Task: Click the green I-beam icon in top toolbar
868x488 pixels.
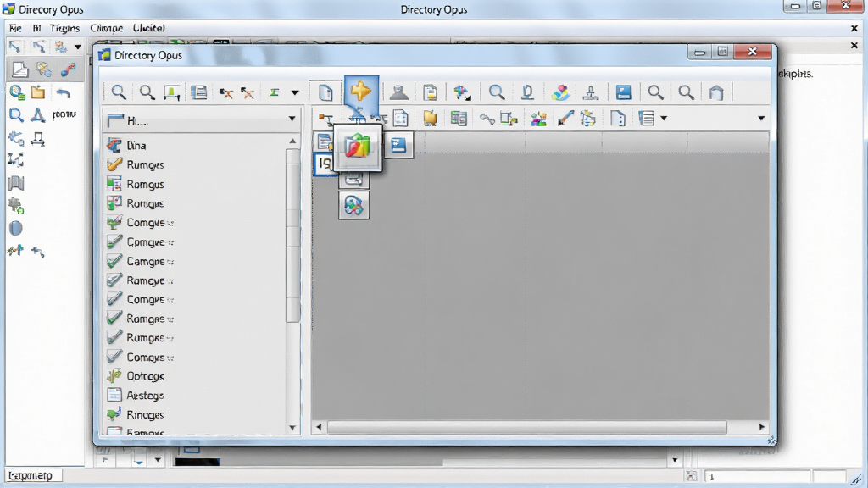Action: tap(274, 92)
